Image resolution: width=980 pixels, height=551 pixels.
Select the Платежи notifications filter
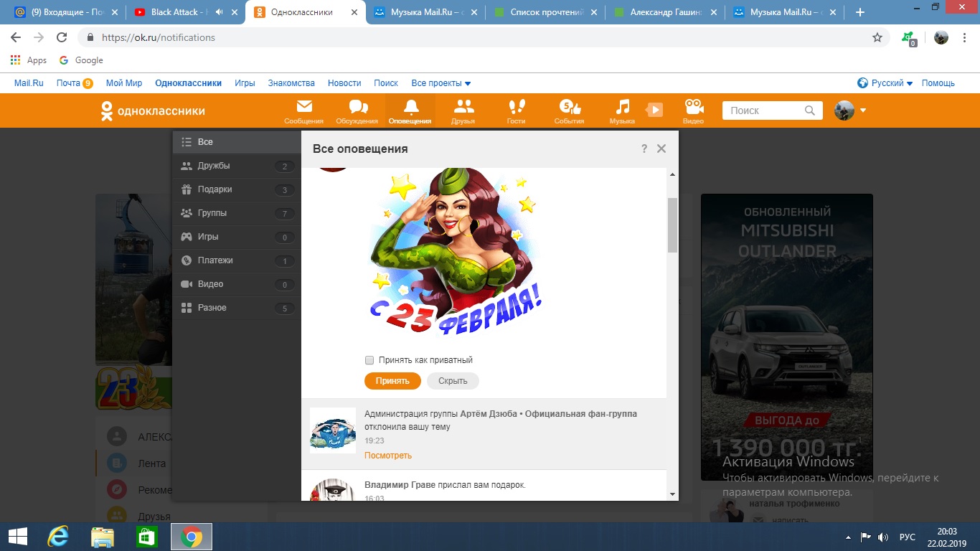[x=237, y=260]
